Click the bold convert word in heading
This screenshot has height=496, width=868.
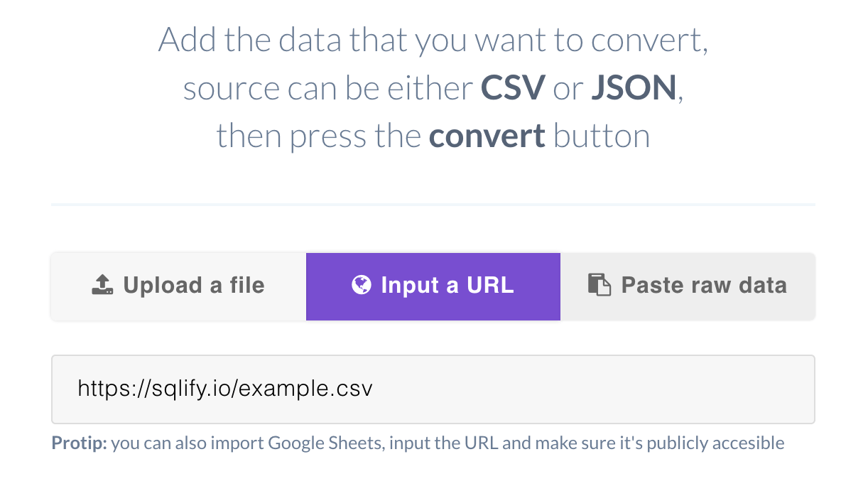point(487,136)
